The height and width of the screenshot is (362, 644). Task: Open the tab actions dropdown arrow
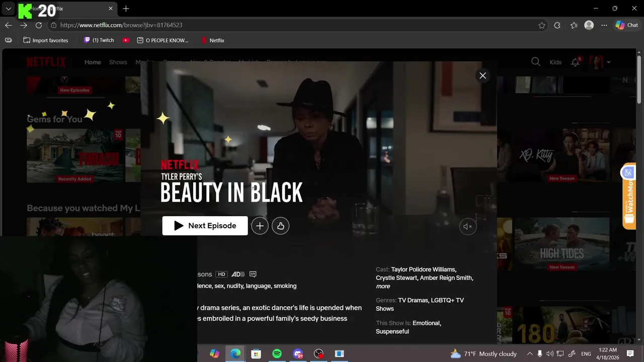(9, 9)
